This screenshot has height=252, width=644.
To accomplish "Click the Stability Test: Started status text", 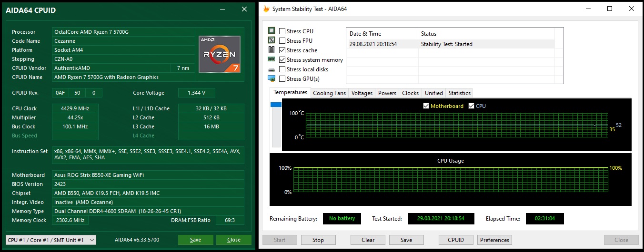I will [x=447, y=44].
